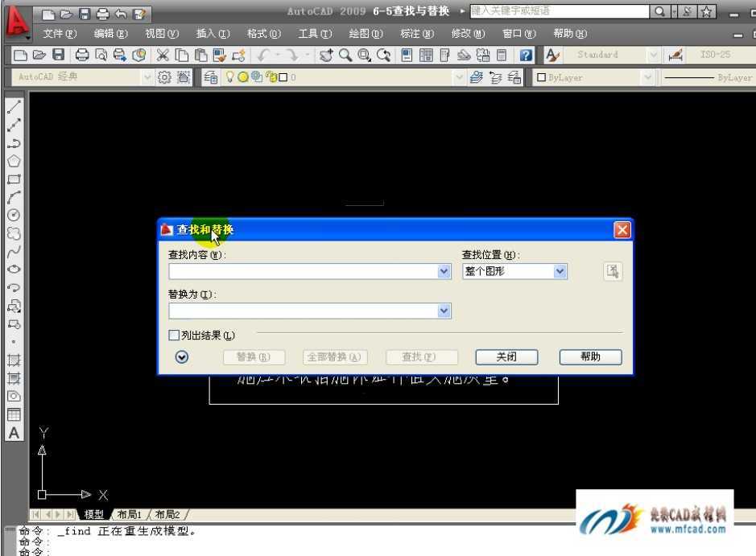Open the 替换为 dropdown arrow

[444, 311]
